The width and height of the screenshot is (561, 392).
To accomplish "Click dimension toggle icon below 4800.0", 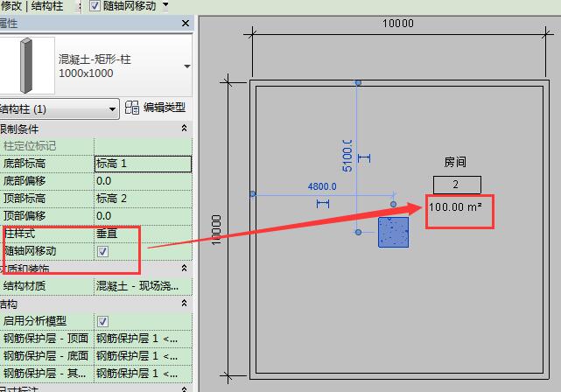I will click(323, 204).
